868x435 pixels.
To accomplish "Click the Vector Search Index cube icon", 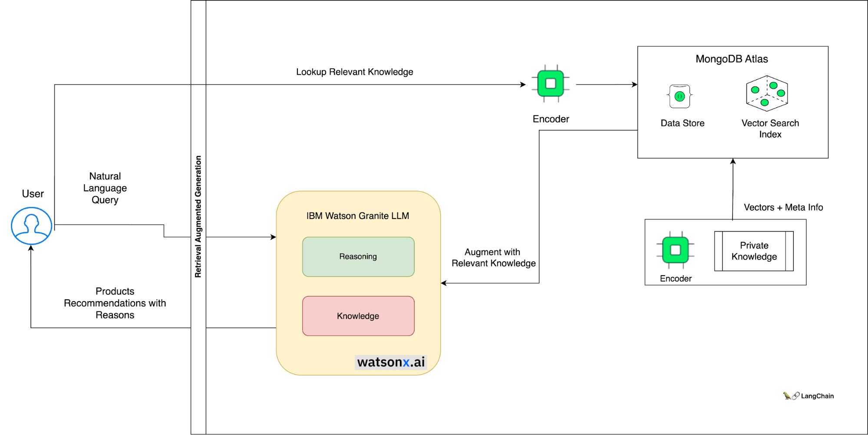I will [767, 93].
